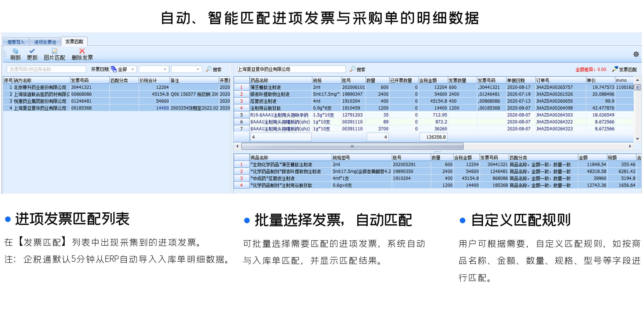Click the 税额 column header
Screen dimensions: 644x329
622,158
